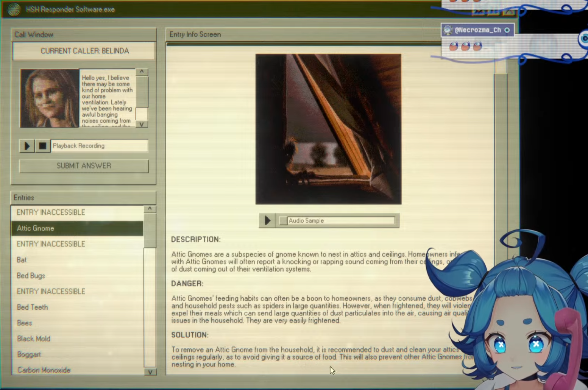The width and height of the screenshot is (588, 390).
Task: Click the Audio Sample progress track
Action: (x=337, y=221)
